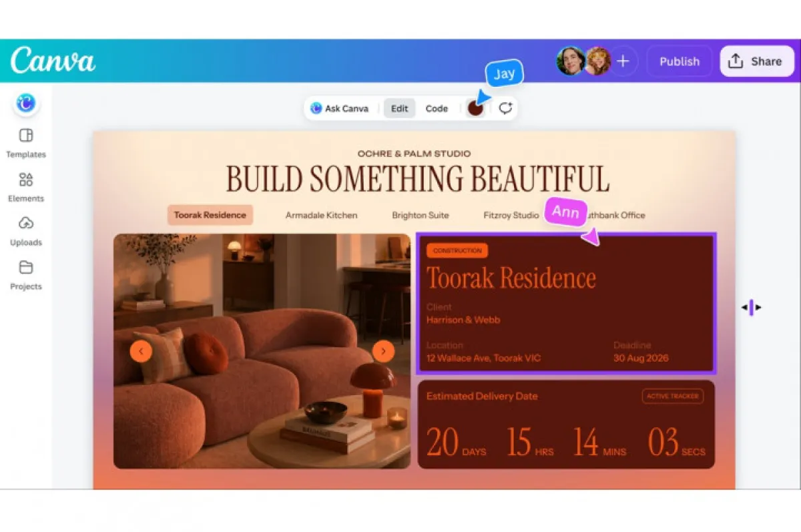Image resolution: width=801 pixels, height=532 pixels.
Task: Open the Templates panel
Action: point(26,143)
